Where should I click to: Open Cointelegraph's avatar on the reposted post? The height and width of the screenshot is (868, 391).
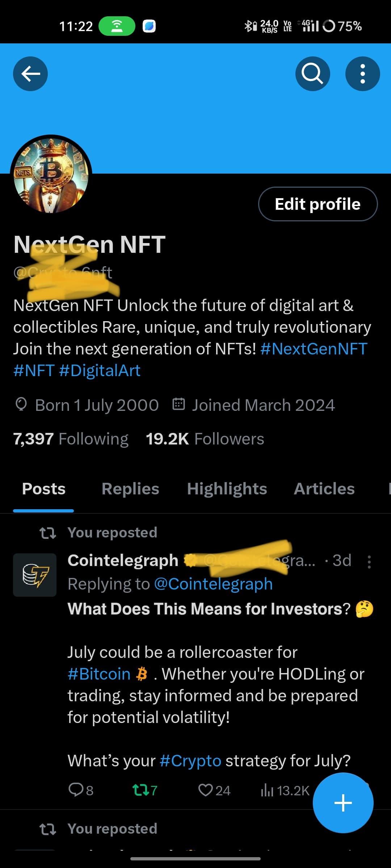[x=35, y=575]
